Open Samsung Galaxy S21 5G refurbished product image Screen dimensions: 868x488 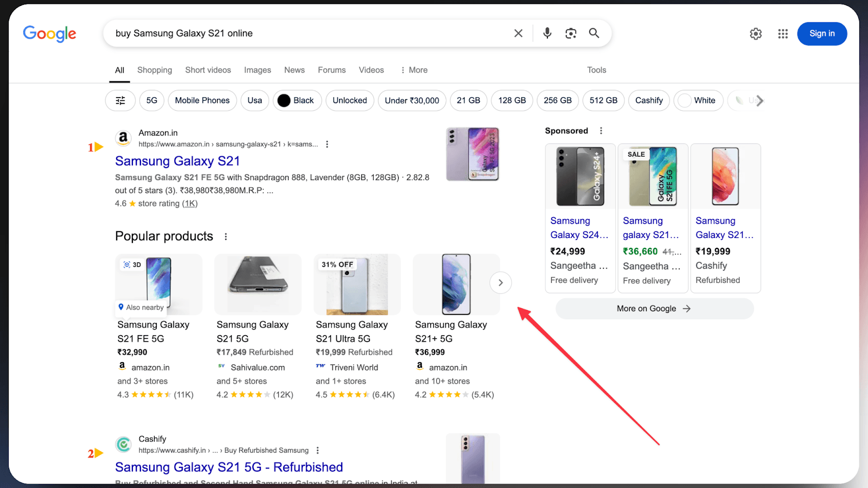pos(258,285)
